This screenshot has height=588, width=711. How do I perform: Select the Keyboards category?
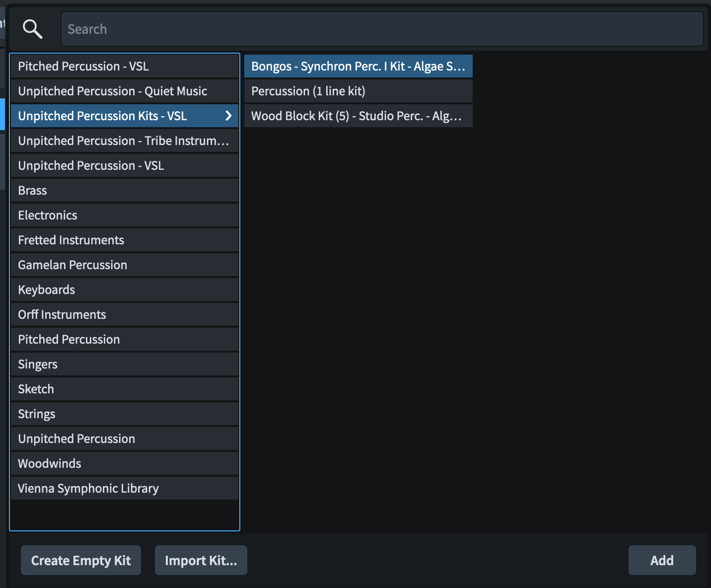(x=124, y=290)
